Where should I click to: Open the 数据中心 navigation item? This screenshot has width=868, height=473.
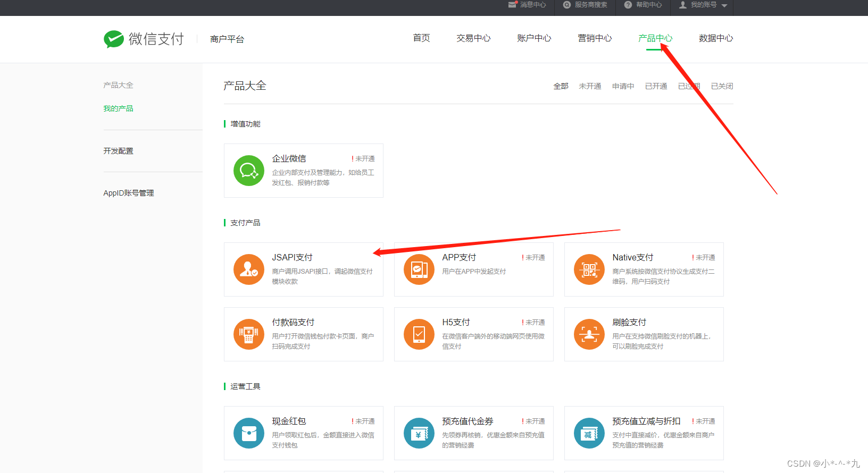(716, 38)
